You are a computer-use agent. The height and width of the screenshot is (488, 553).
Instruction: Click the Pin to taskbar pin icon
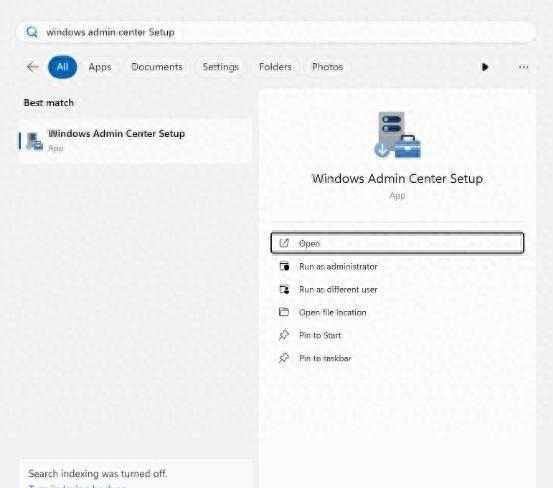(284, 358)
